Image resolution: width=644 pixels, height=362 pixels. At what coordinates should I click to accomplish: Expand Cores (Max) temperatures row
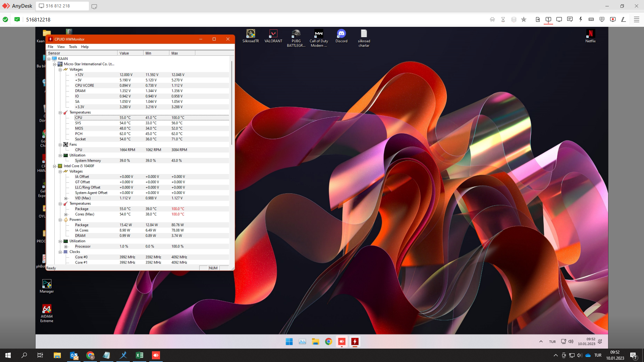coord(66,214)
